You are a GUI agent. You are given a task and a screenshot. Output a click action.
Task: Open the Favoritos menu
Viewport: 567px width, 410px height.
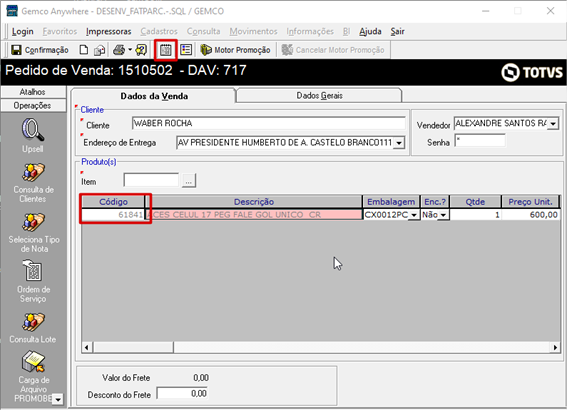point(60,31)
